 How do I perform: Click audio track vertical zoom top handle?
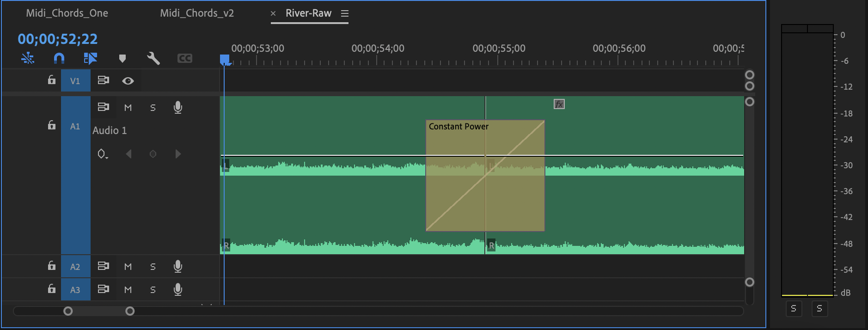(x=750, y=102)
